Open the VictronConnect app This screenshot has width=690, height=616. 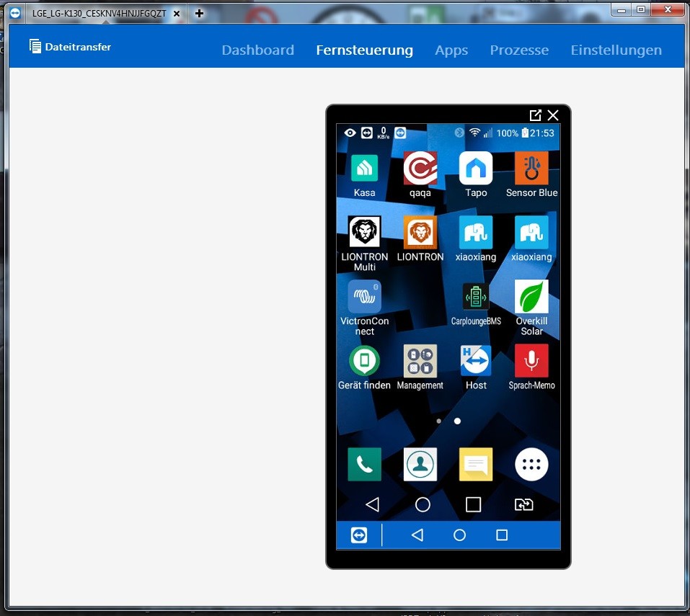364,296
